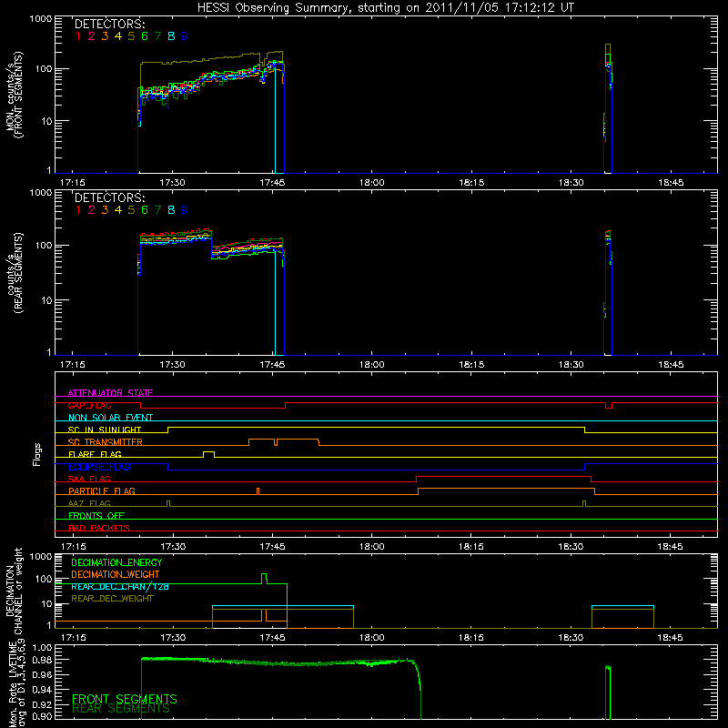Click the short GAP_FLAG dip near 18:35
728x728 pixels.
pyautogui.click(x=609, y=405)
